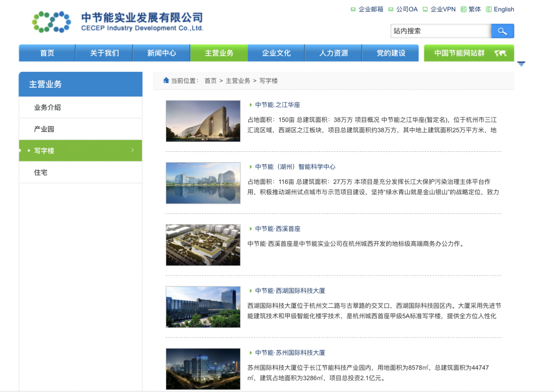Viewport: 554px width, 392px height.
Task: Click the 湖州 description starting 占地面积：116亩
Action: pyautogui.click(x=373, y=187)
